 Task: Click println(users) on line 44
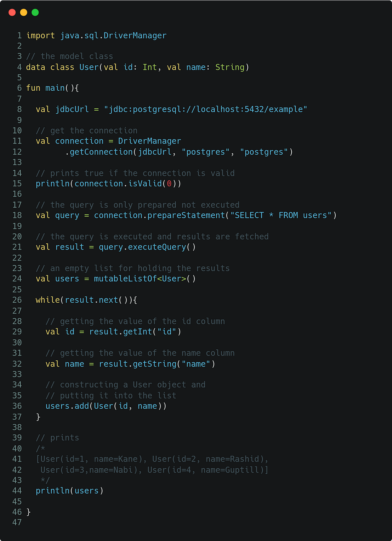tap(70, 491)
